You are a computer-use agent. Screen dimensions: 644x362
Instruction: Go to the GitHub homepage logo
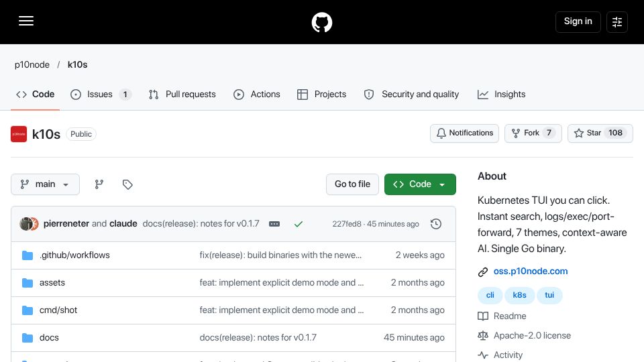321,22
